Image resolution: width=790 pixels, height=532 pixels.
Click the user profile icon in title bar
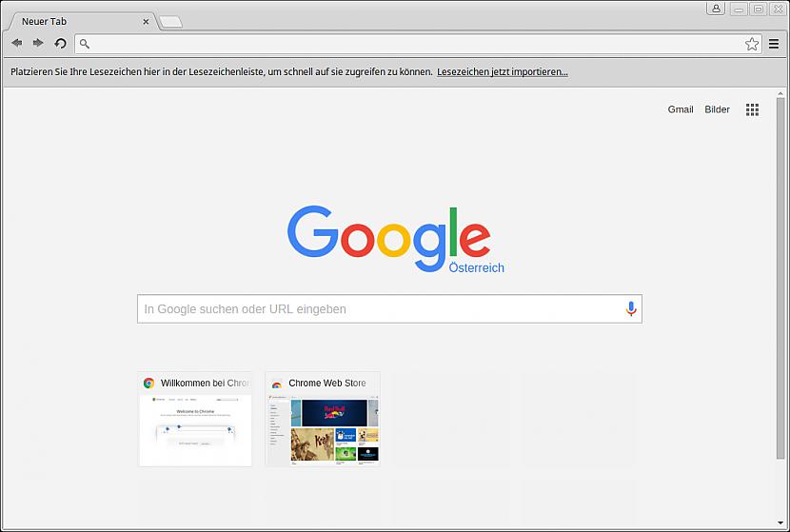(x=716, y=8)
